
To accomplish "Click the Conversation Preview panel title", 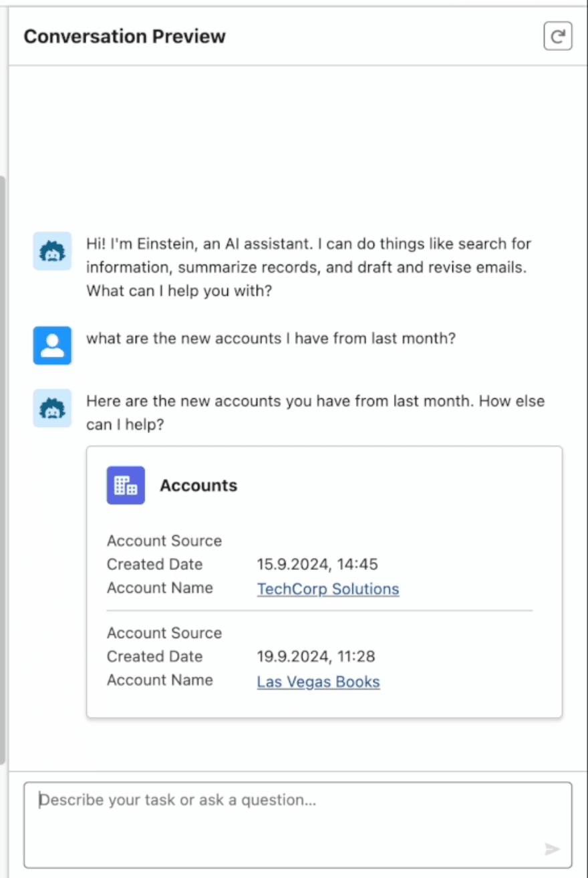I will coord(125,36).
